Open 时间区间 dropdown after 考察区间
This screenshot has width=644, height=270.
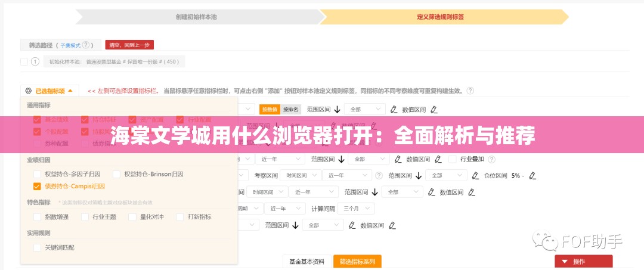click(301, 176)
